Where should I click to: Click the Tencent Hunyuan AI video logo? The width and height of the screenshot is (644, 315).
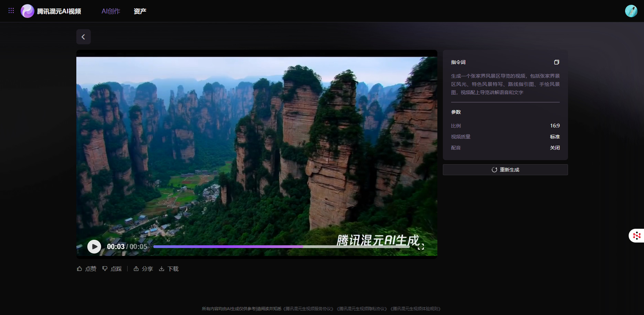point(51,11)
